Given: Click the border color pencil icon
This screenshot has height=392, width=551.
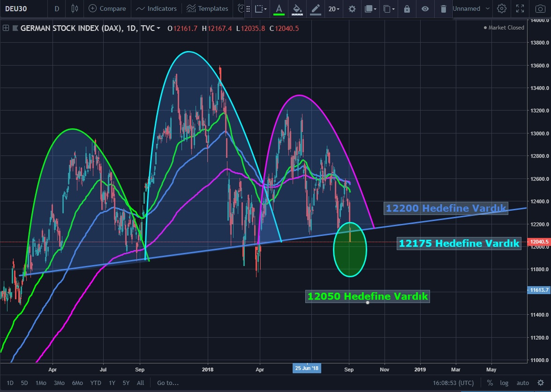Looking at the screenshot, I should click(x=315, y=8).
